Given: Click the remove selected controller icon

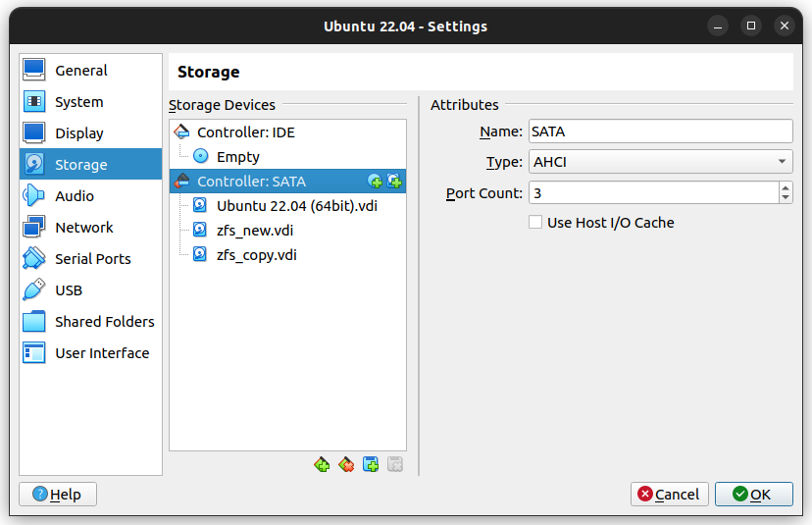Looking at the screenshot, I should pos(346,464).
